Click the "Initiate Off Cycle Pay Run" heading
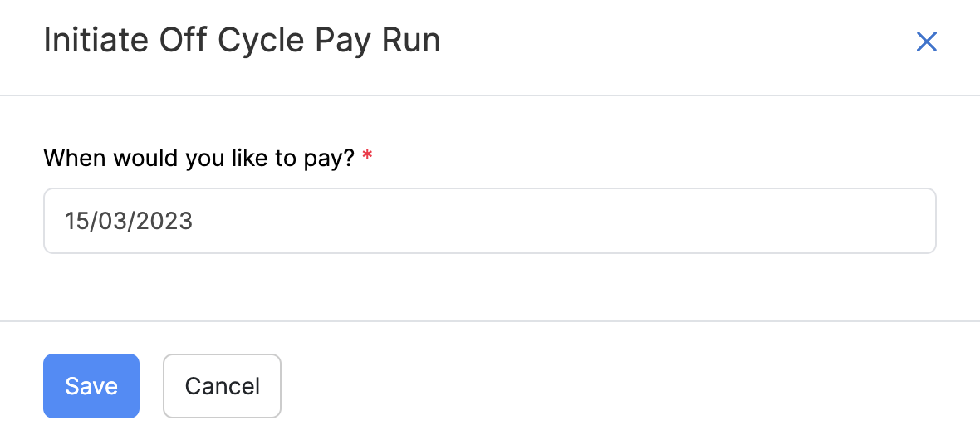980x440 pixels. (242, 41)
